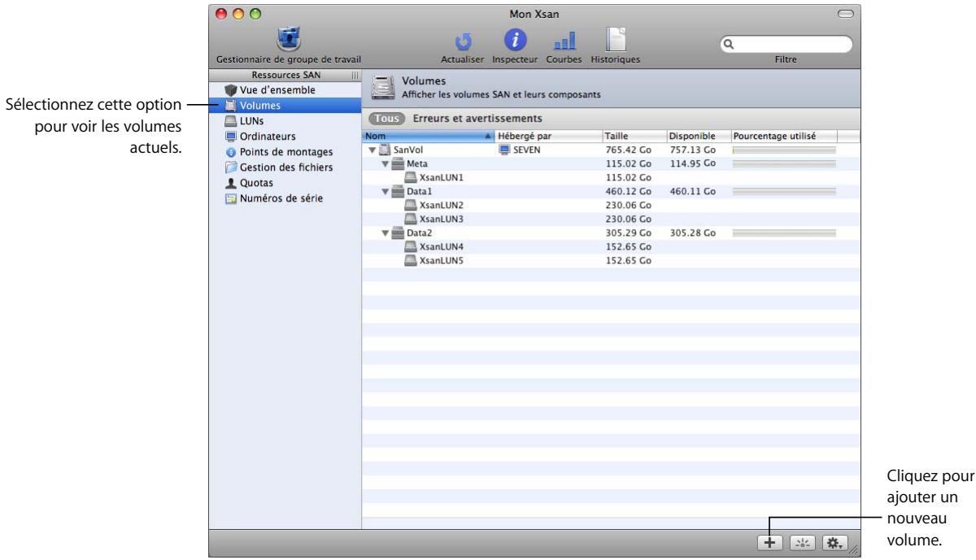Click the 305.28 Go available value

click(x=692, y=233)
